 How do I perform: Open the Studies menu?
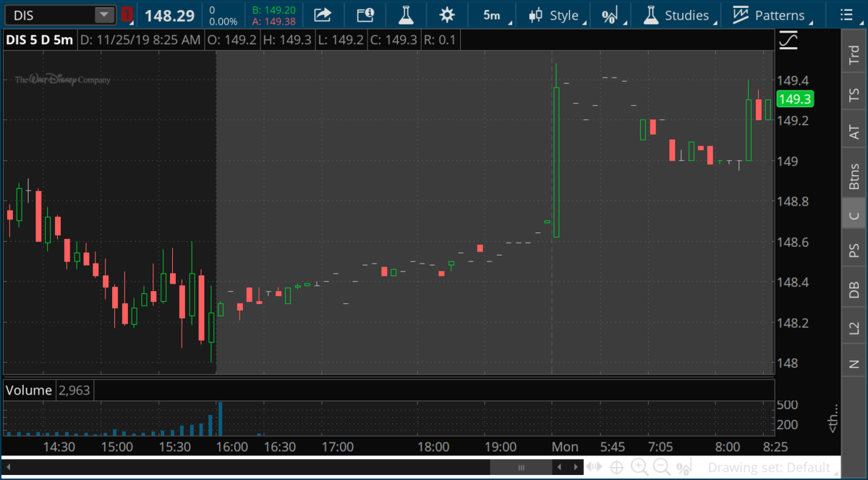point(678,14)
